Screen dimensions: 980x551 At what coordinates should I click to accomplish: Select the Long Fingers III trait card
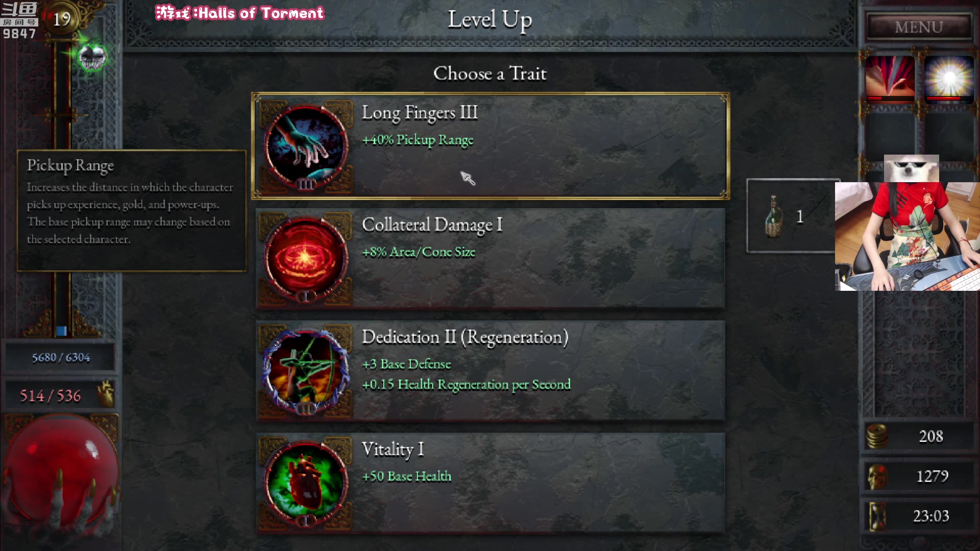coord(491,146)
